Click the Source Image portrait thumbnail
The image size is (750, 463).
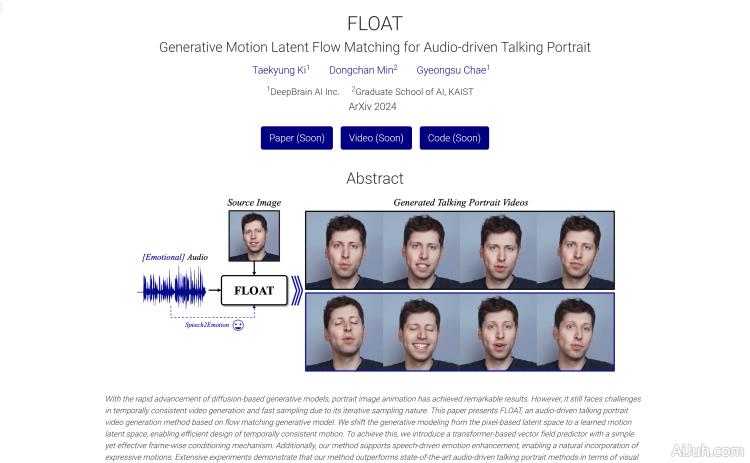254,237
